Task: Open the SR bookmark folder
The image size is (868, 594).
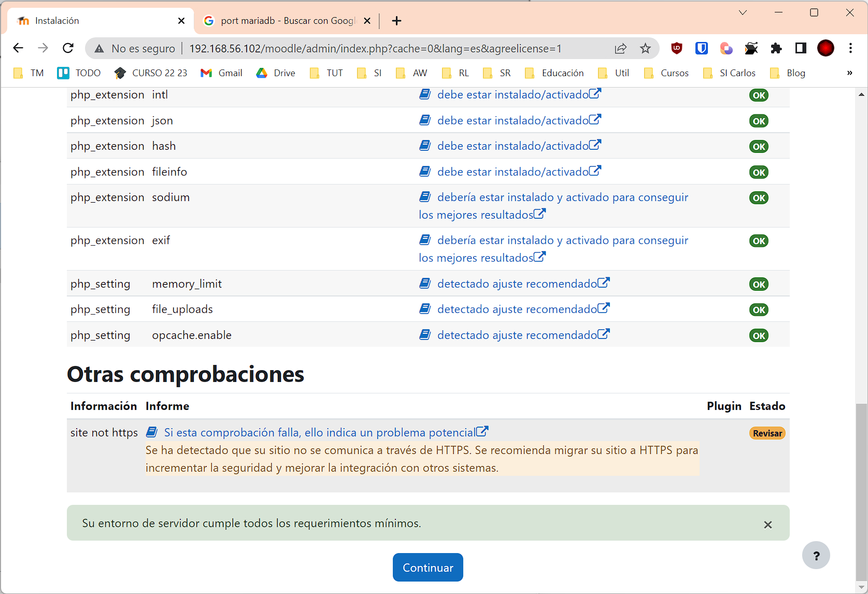Action: 497,73
